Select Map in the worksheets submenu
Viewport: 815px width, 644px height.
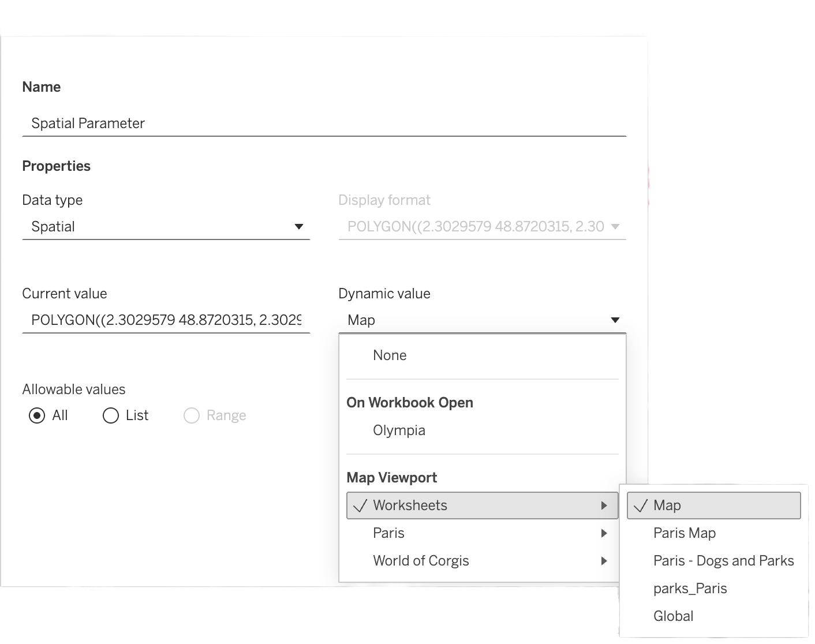click(713, 506)
